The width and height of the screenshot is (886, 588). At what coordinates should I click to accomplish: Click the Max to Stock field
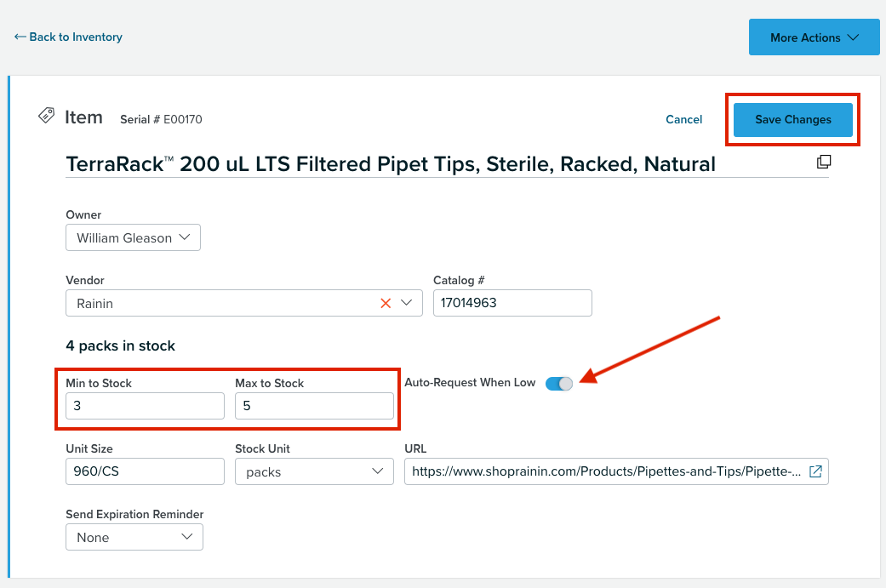[314, 406]
